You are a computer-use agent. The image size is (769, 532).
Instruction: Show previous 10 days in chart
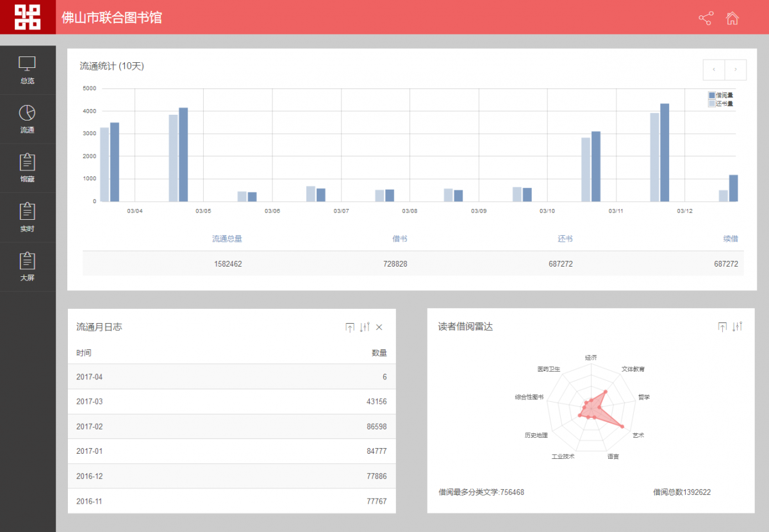tap(714, 69)
